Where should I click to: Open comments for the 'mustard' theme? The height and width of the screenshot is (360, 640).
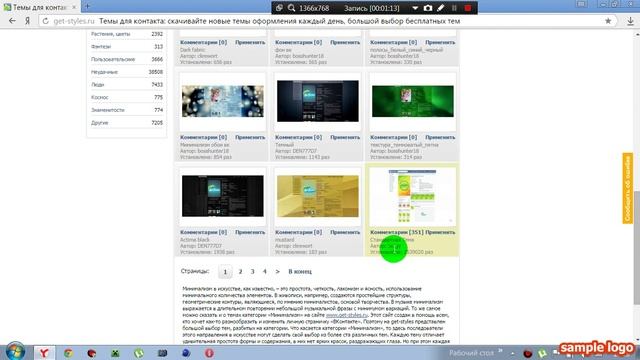point(298,232)
